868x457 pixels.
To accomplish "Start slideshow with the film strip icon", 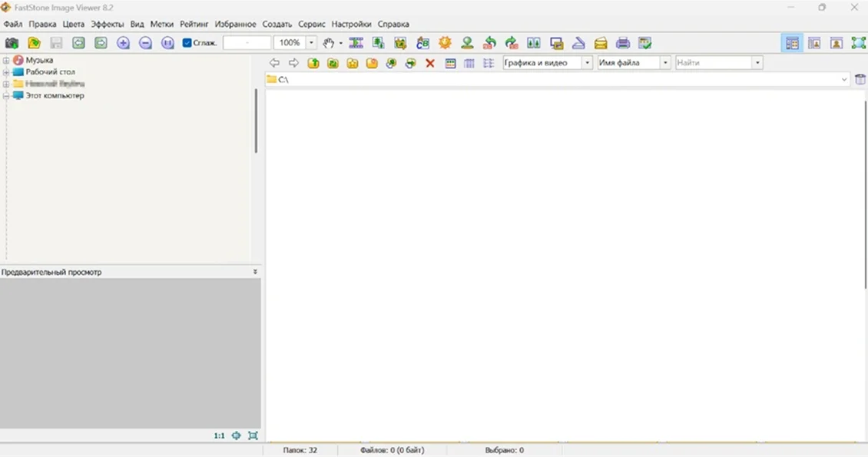I will point(356,42).
